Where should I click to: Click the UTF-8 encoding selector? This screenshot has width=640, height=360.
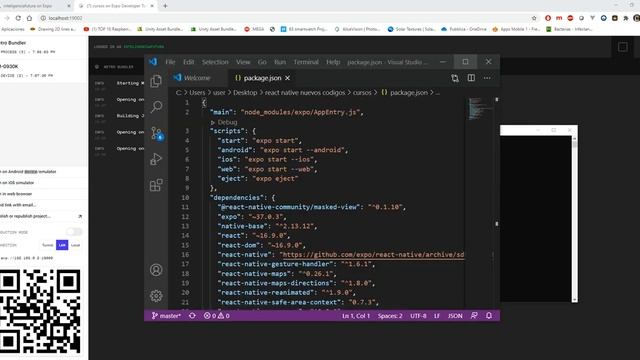[x=418, y=316]
